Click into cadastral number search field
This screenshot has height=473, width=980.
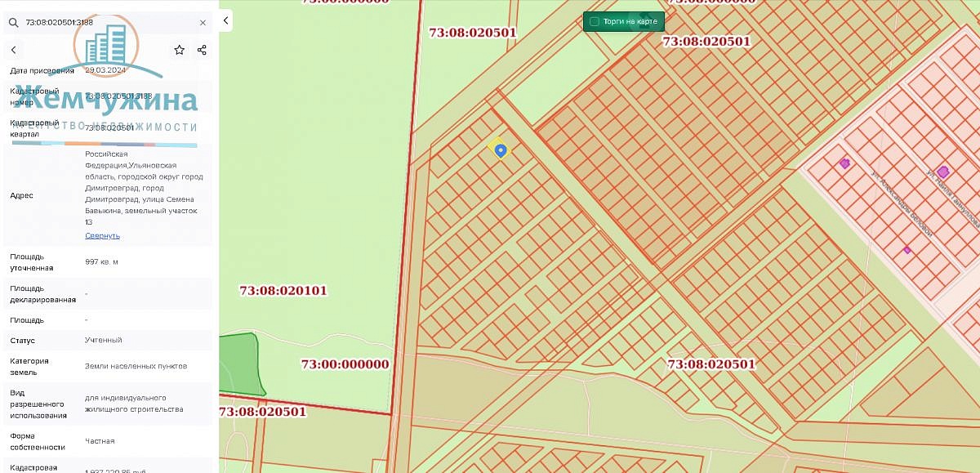tap(106, 23)
